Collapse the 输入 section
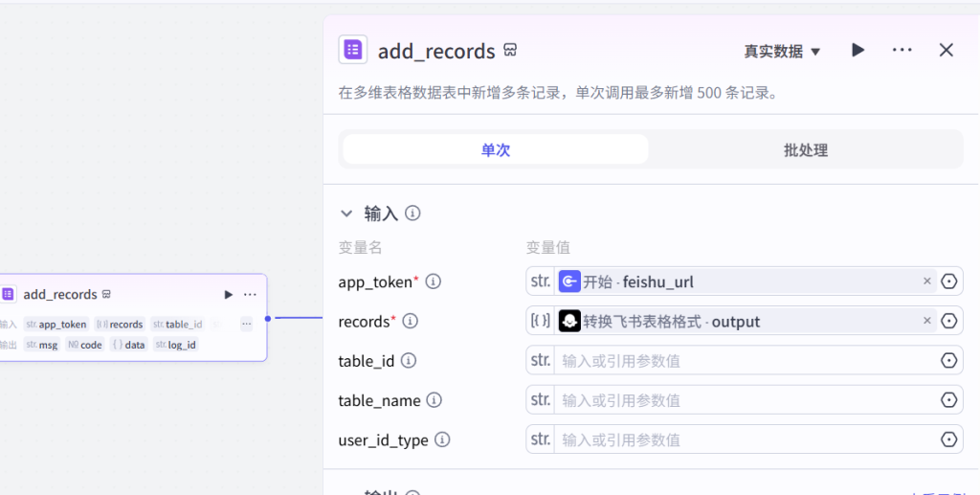 pyautogui.click(x=346, y=214)
